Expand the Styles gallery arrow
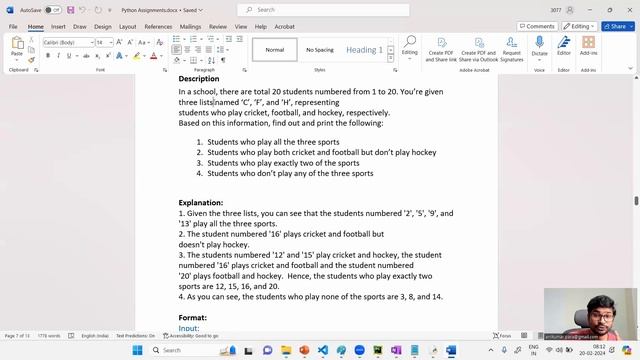The height and width of the screenshot is (360, 640). tap(391, 58)
